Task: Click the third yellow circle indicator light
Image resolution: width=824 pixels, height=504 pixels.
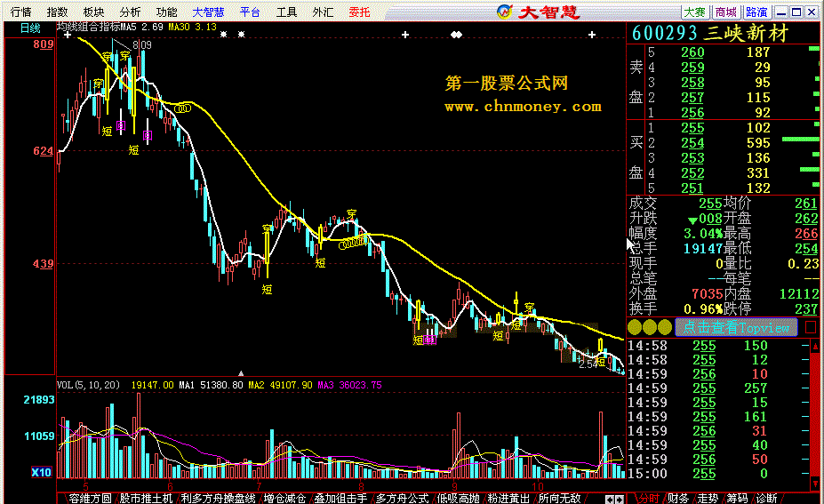Action: coord(665,327)
